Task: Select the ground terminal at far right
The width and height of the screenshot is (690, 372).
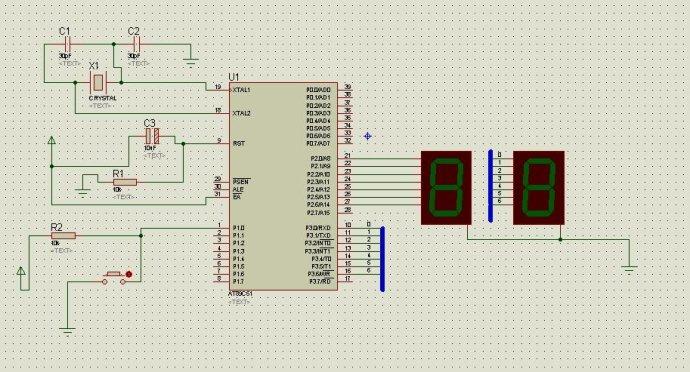Action: (x=630, y=269)
